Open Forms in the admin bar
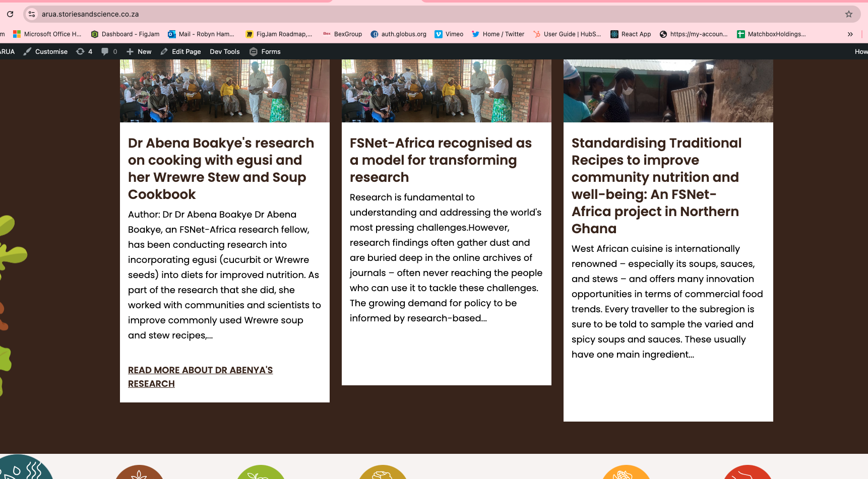Image resolution: width=868 pixels, height=479 pixels. [265, 51]
